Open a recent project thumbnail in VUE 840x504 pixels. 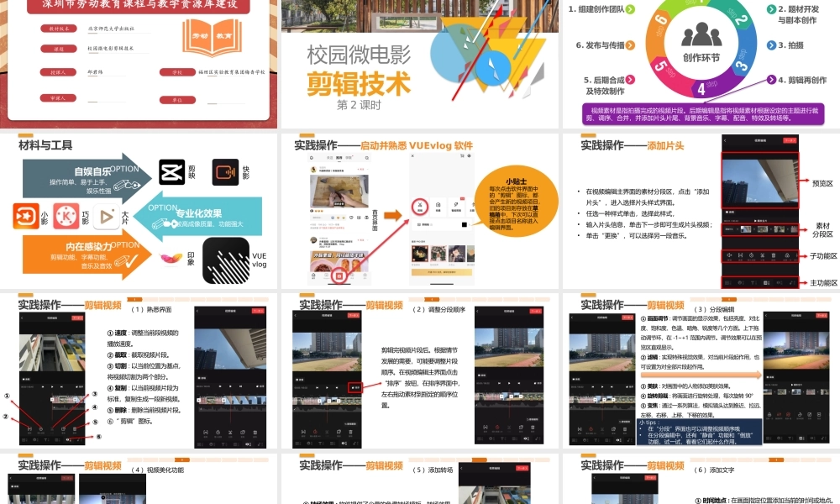(x=418, y=255)
